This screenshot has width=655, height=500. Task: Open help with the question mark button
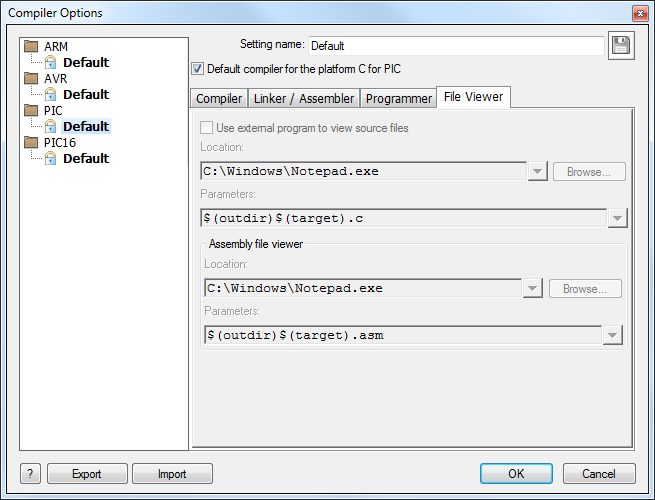point(30,474)
